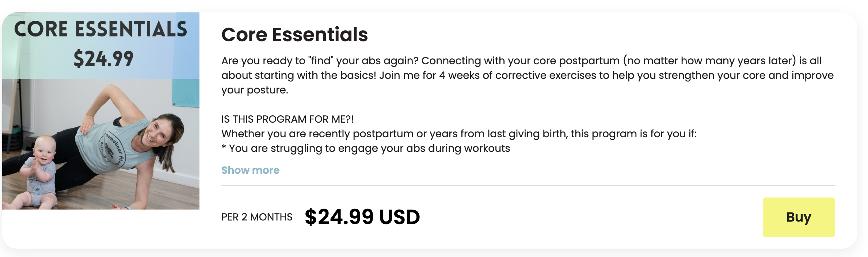Click the divider line above the price
This screenshot has height=257, width=868.
[x=528, y=185]
